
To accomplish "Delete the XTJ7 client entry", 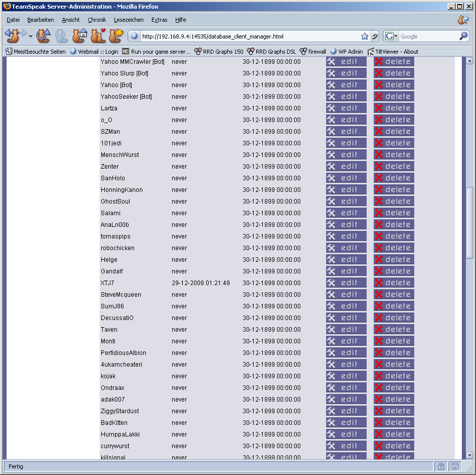I will coord(394,283).
